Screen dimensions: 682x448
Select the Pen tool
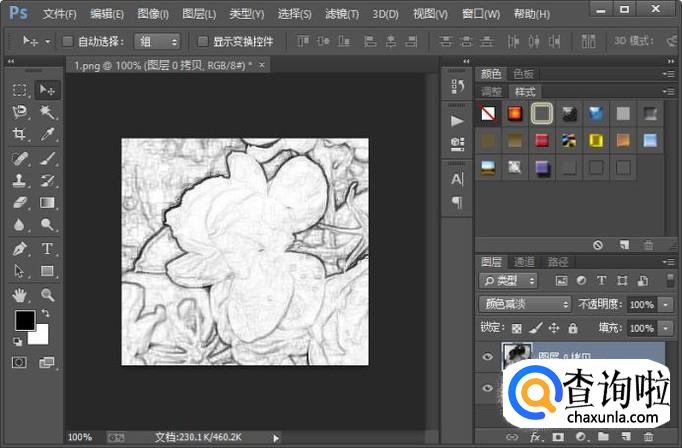click(x=19, y=249)
